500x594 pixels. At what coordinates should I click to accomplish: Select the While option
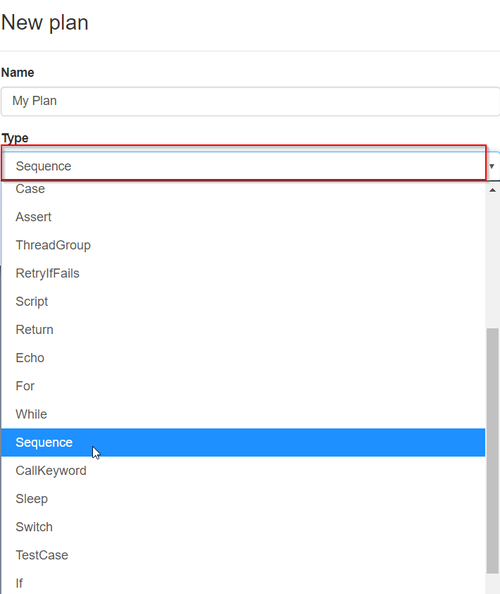243,414
